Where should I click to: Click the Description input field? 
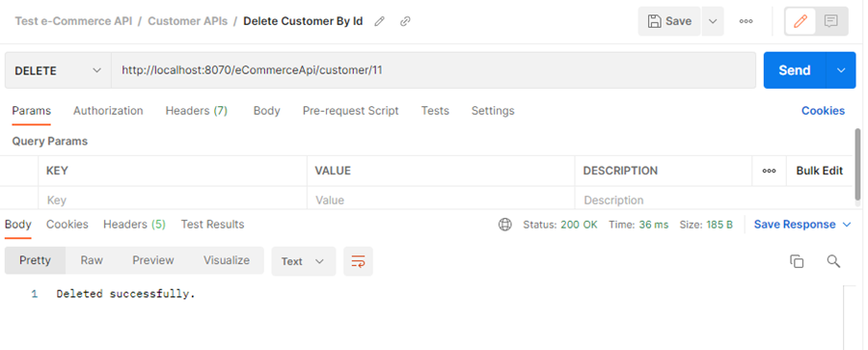[664, 200]
